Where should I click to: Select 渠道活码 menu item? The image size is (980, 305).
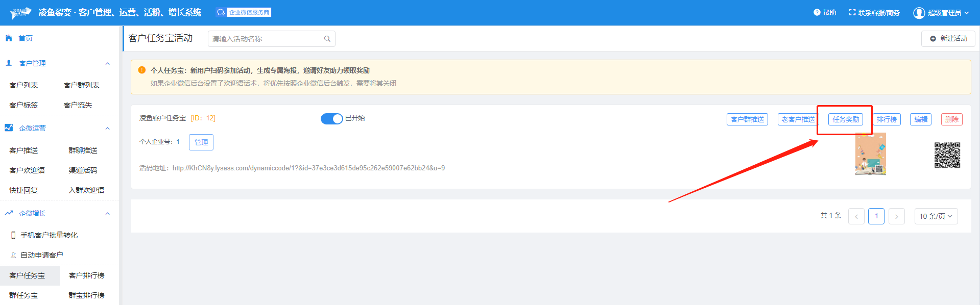pyautogui.click(x=83, y=170)
